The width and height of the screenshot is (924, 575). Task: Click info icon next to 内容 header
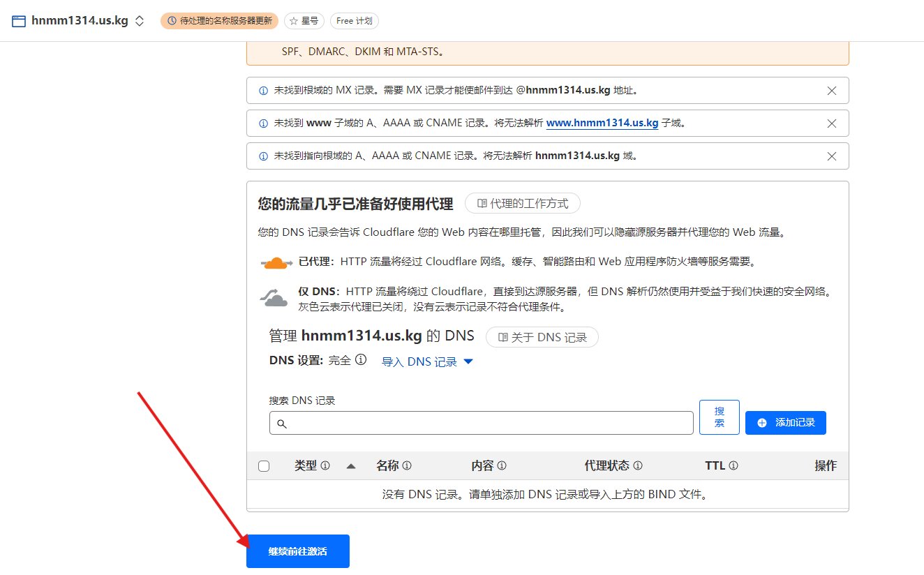point(502,466)
